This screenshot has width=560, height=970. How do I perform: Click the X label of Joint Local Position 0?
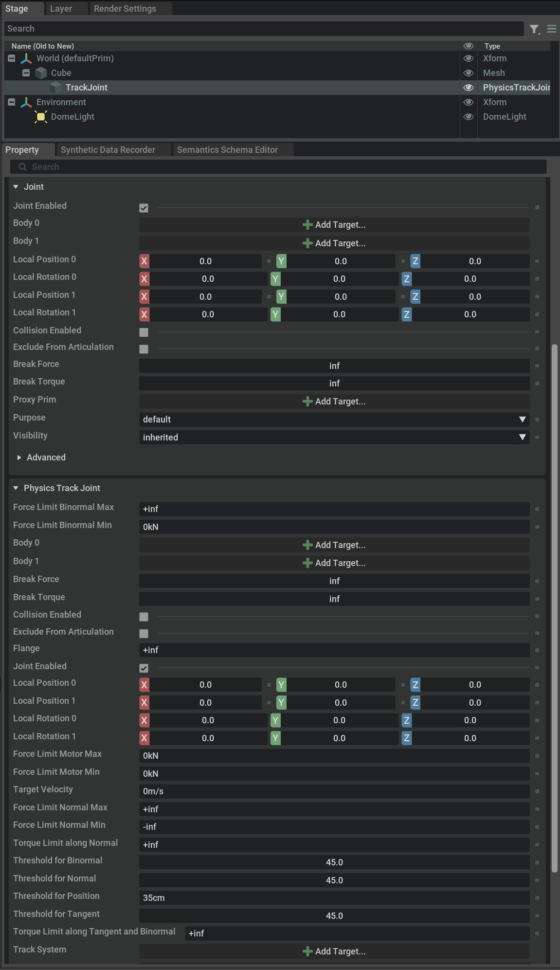[x=145, y=261]
